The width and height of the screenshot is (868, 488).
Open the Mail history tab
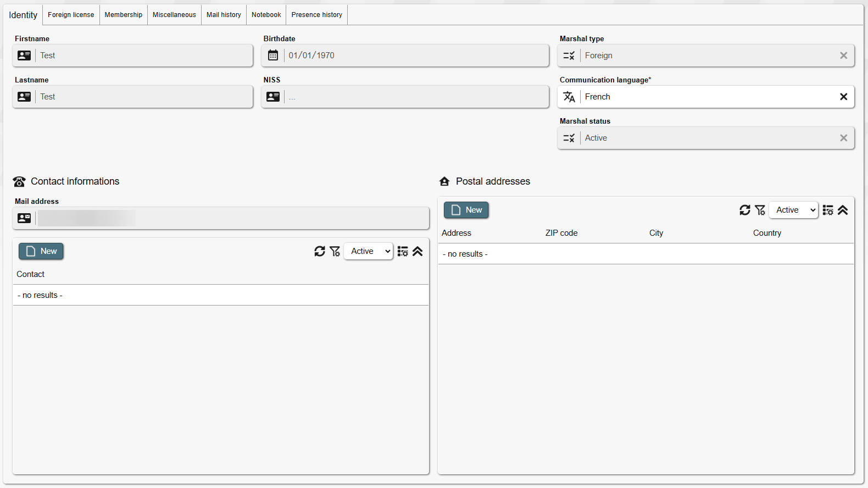[x=224, y=15]
